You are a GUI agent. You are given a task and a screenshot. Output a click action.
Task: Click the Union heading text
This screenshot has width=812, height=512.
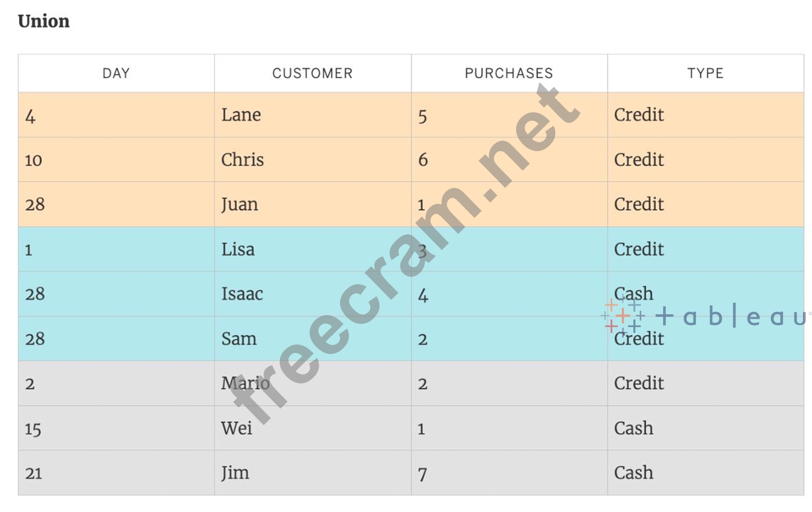click(44, 21)
